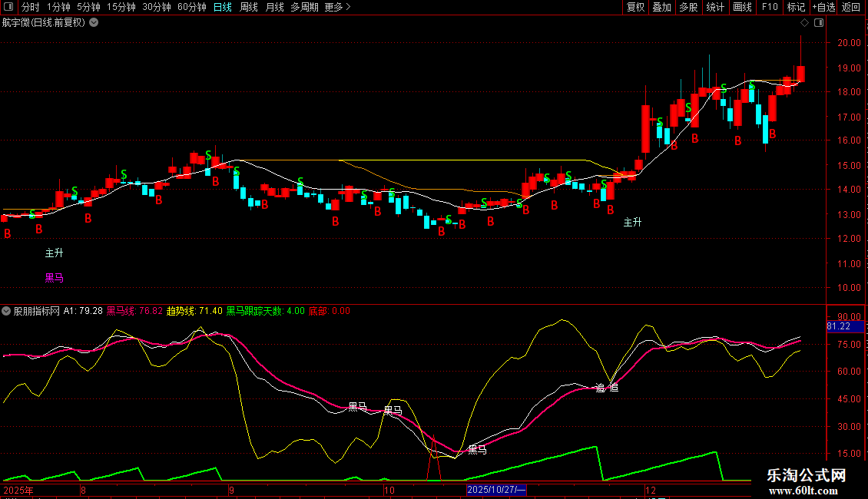Click the 底部: 0.00 legend label
Screen dimensions: 868x499
[x=330, y=311]
